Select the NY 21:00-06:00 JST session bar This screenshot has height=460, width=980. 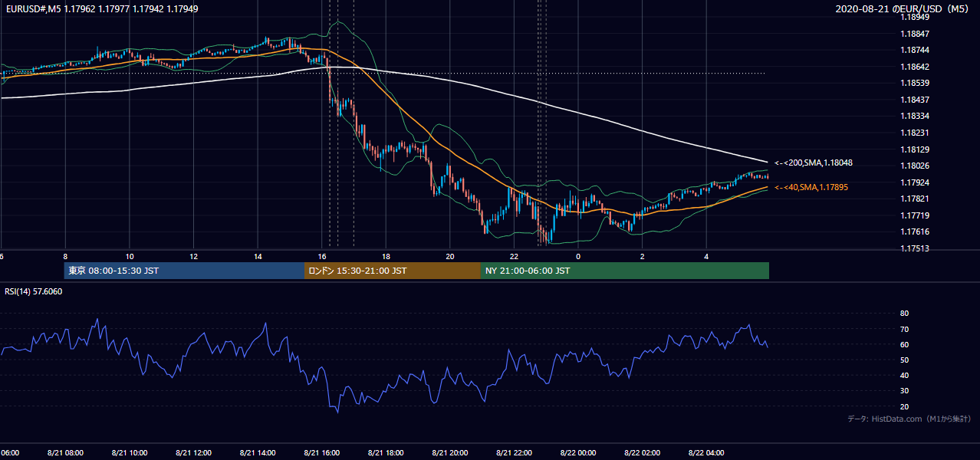[625, 271]
